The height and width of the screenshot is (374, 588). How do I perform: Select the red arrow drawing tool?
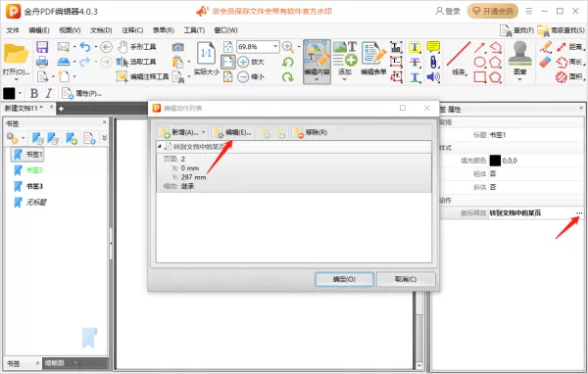pos(479,47)
